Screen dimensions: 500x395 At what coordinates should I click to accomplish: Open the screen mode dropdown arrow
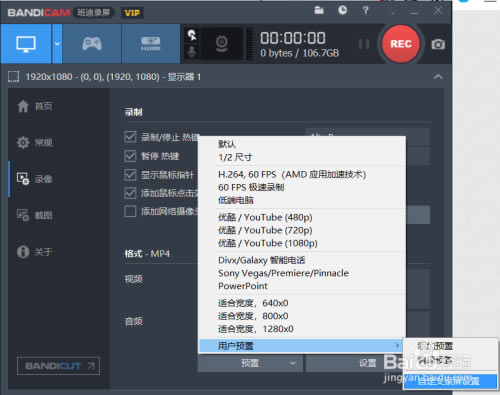pos(57,44)
